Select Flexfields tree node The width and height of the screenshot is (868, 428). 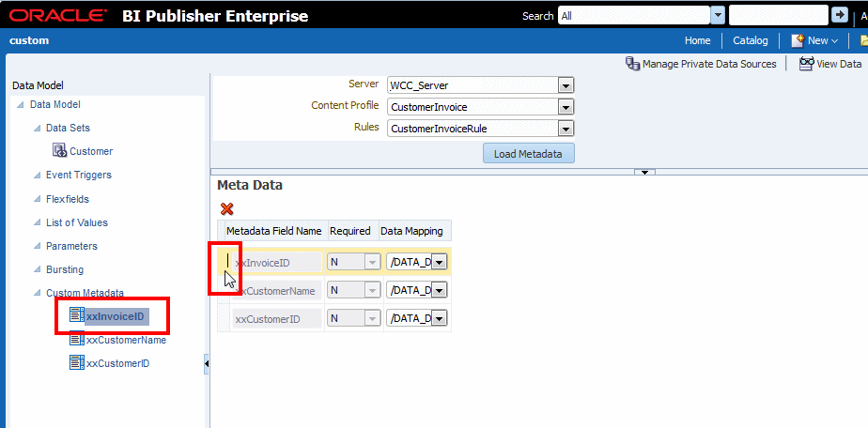[68, 199]
